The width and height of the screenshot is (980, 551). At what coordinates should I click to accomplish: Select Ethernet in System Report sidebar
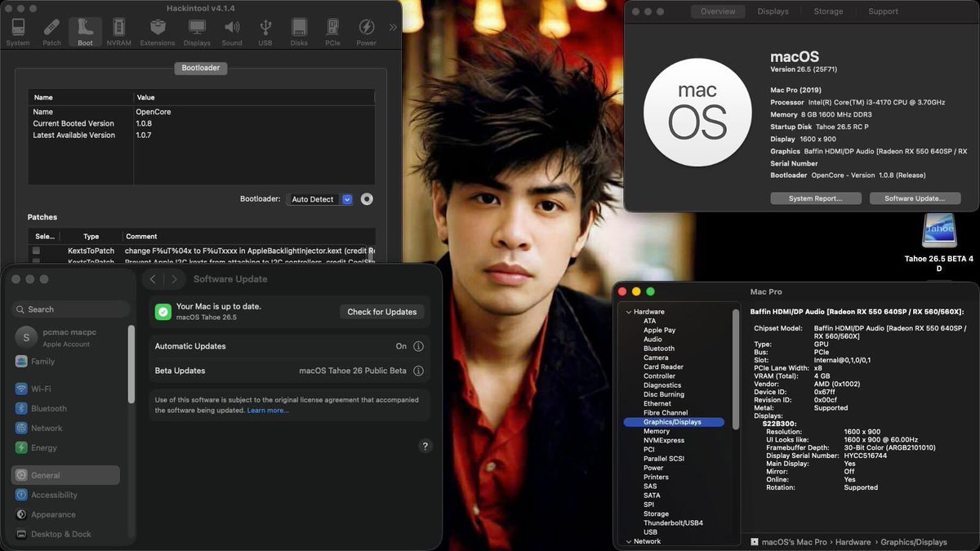[657, 403]
